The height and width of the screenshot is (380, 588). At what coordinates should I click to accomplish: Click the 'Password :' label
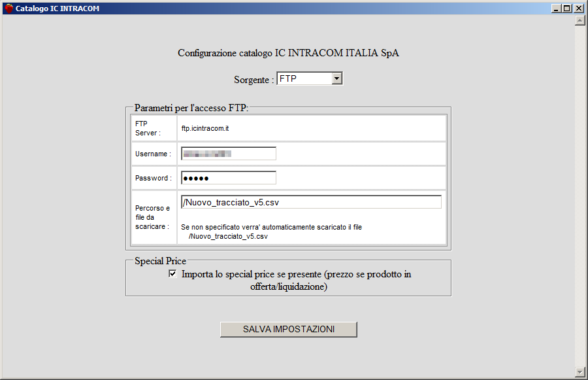click(154, 178)
